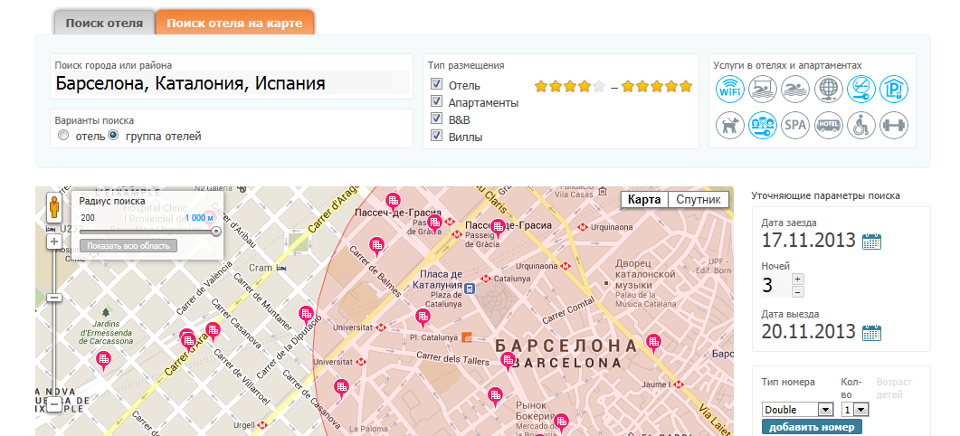Viewport: 960px width, 436px height.
Task: Click the check-in date 17.11.2013
Action: (x=808, y=240)
